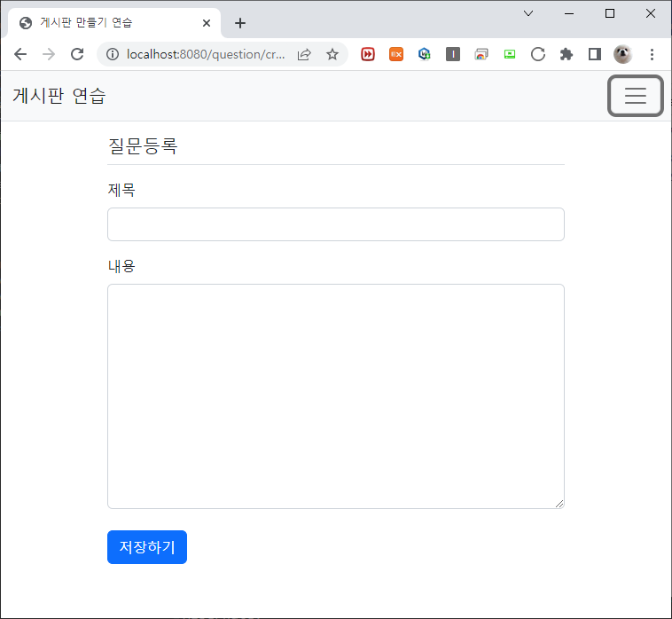Focus the 제목 input field
The image size is (672, 619).
pyautogui.click(x=336, y=224)
